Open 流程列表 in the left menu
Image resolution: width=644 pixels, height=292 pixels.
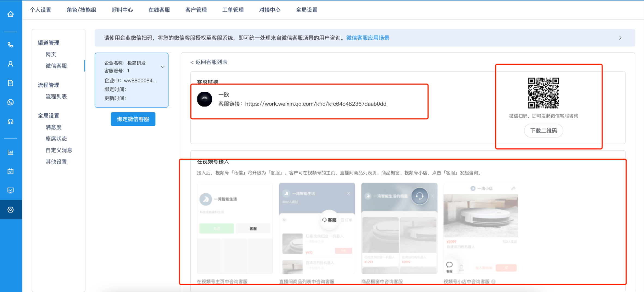pos(56,97)
